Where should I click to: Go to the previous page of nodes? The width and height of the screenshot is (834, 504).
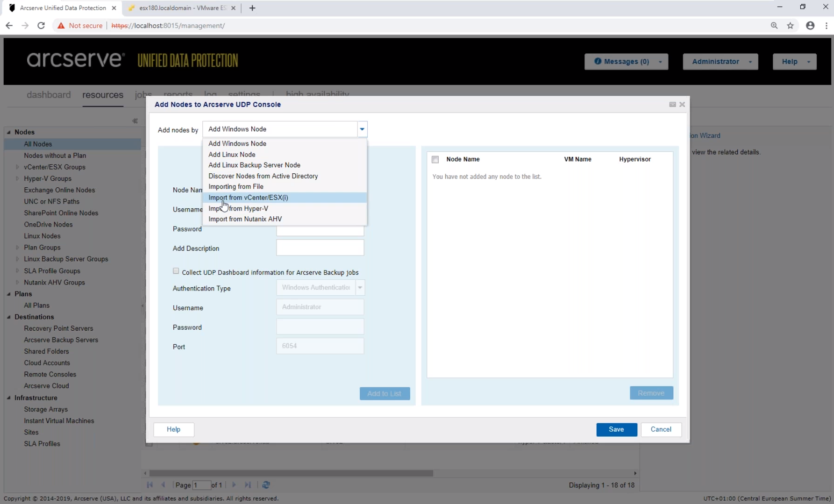pyautogui.click(x=163, y=485)
